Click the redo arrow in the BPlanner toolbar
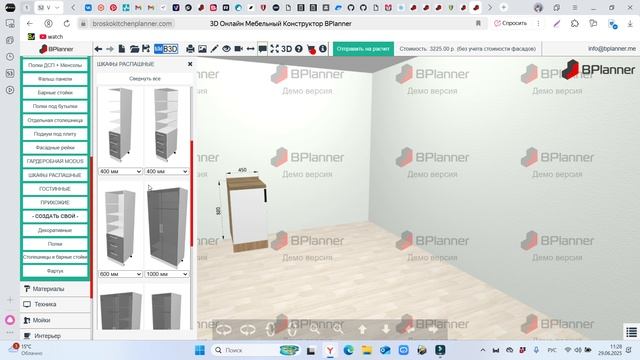640x360 pixels. click(110, 49)
